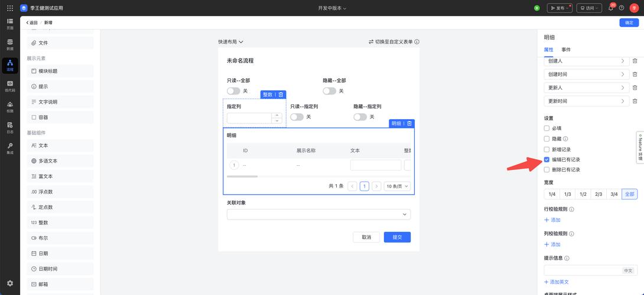Open the 关联对象 dropdown field
This screenshot has width=644, height=295.
coord(318,214)
